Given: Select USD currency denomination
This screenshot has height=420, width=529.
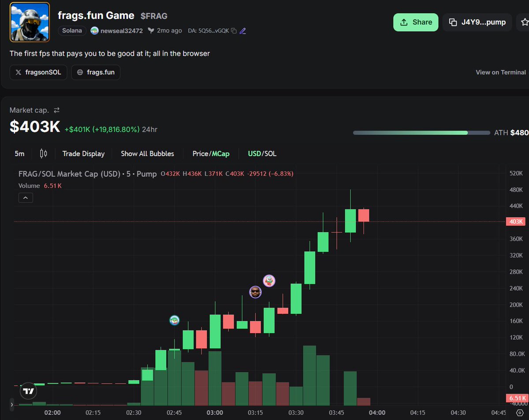Looking at the screenshot, I should 254,153.
